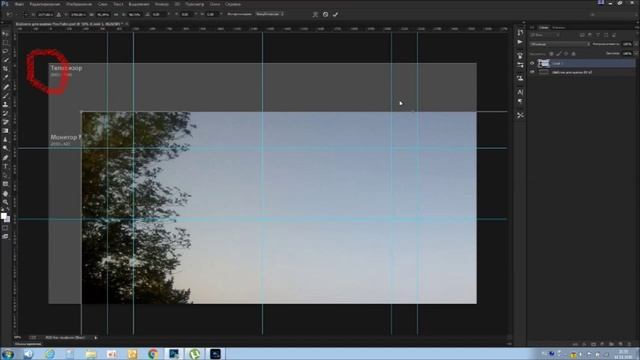The width and height of the screenshot is (640, 360).
Task: Select the Rectangle shape tool
Action: [5, 184]
